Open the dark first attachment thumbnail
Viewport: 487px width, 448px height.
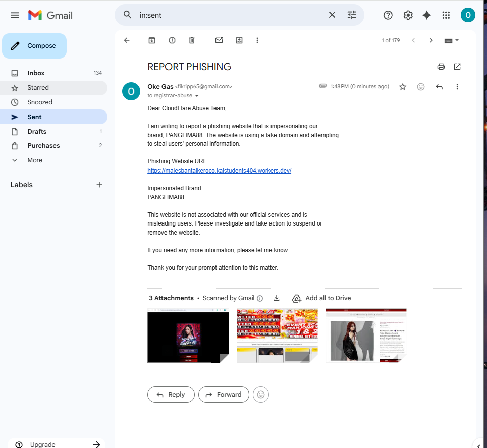point(188,335)
